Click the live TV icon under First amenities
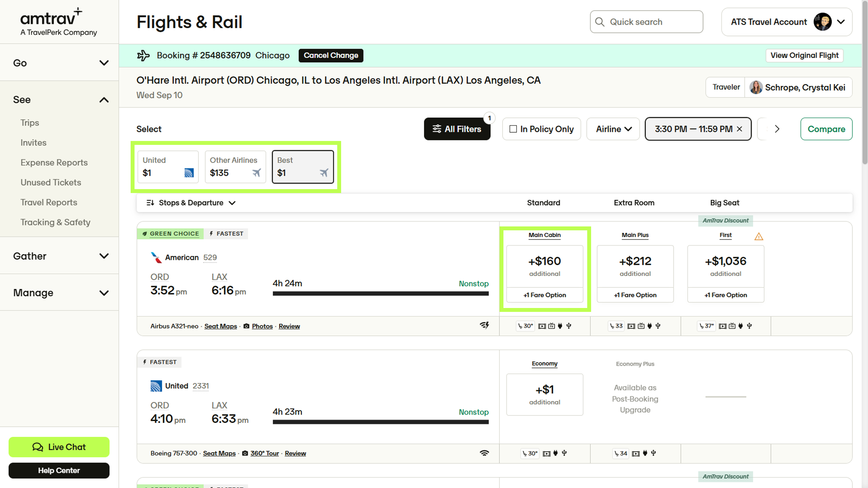Viewport: 868px width, 488px height. pyautogui.click(x=732, y=326)
